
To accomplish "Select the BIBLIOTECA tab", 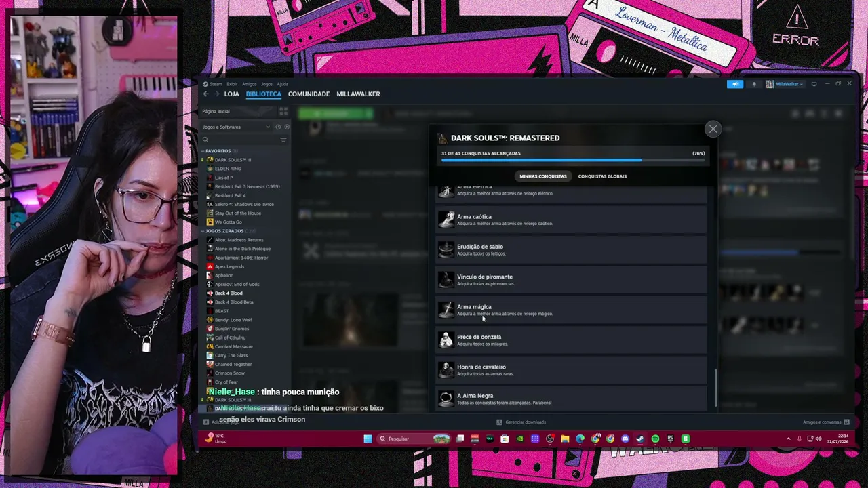I will [264, 94].
